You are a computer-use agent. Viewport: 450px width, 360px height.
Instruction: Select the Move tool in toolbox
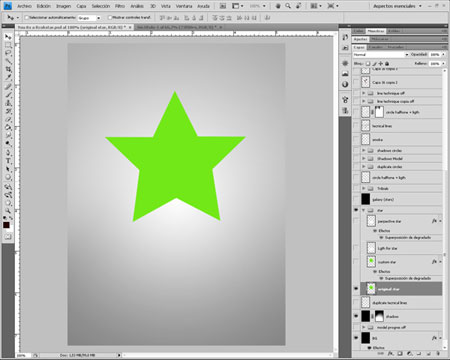tap(8, 37)
